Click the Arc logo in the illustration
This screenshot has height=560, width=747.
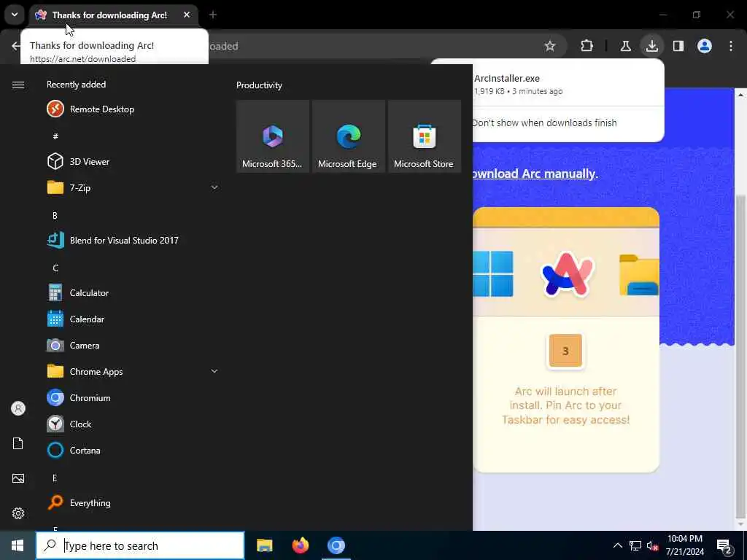coord(566,274)
